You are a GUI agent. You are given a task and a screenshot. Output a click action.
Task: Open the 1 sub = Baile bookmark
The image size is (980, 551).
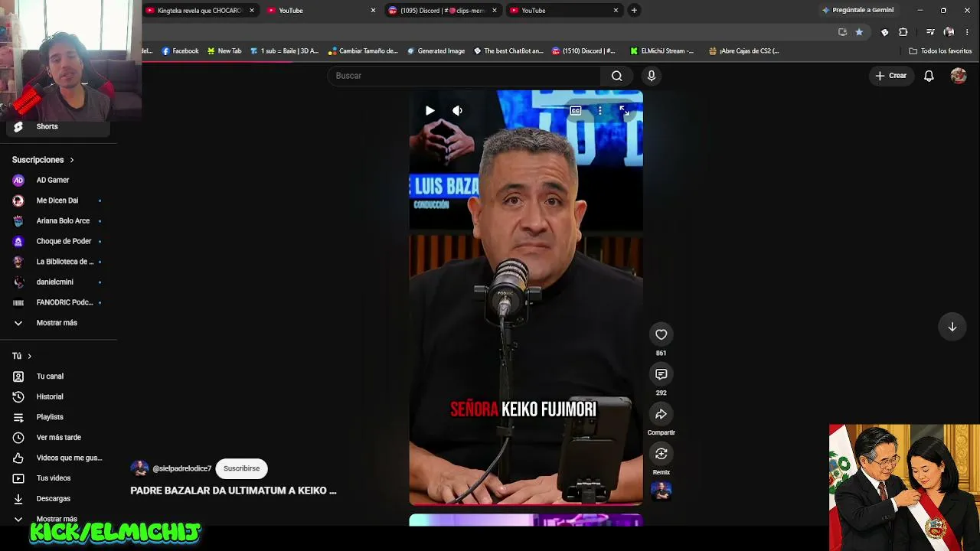[x=284, y=51]
